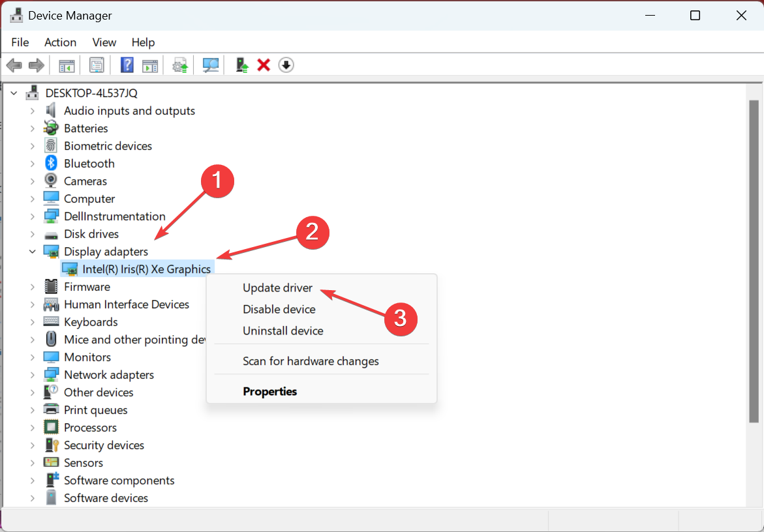Image resolution: width=764 pixels, height=532 pixels.
Task: Expand the Disk drives node
Action: (32, 234)
